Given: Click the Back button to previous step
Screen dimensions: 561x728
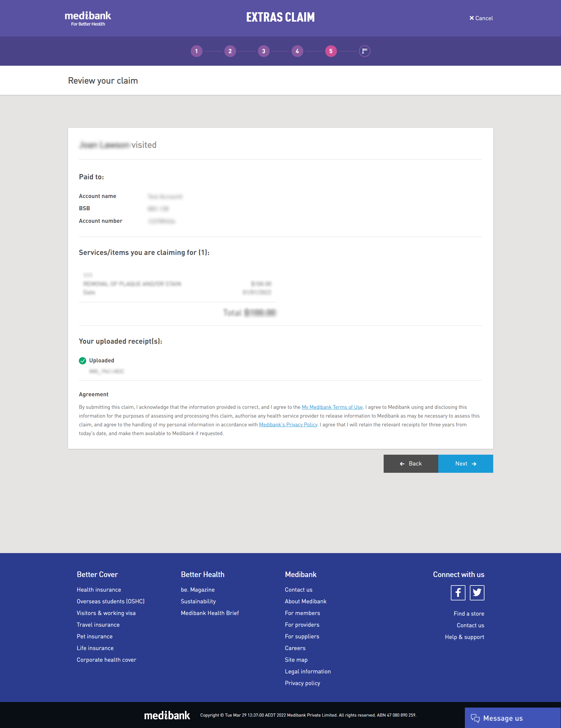Looking at the screenshot, I should [x=411, y=463].
